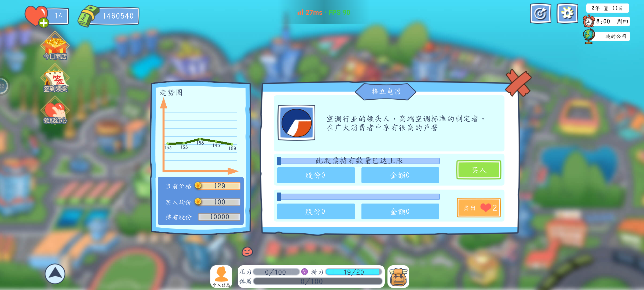Click the 精力 19/20 energy bar
Screen dimensions: 644x290
(x=354, y=272)
